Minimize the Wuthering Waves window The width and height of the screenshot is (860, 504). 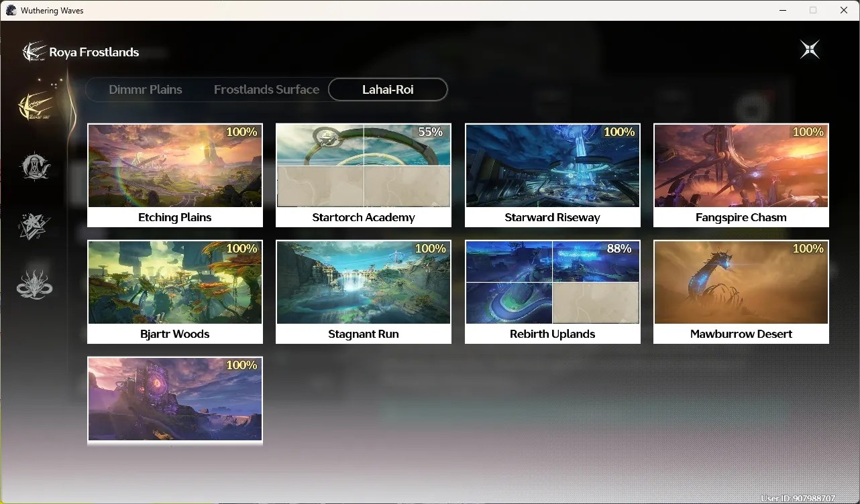click(782, 10)
